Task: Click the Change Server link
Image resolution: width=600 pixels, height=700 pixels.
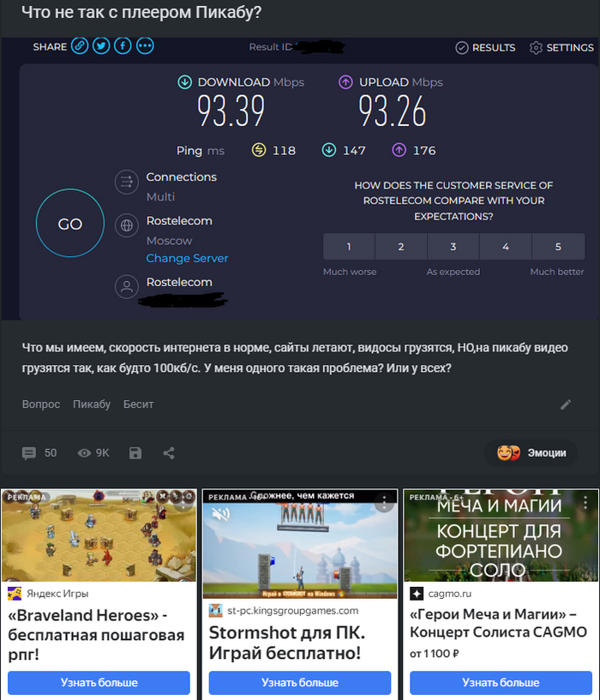Action: [x=187, y=258]
